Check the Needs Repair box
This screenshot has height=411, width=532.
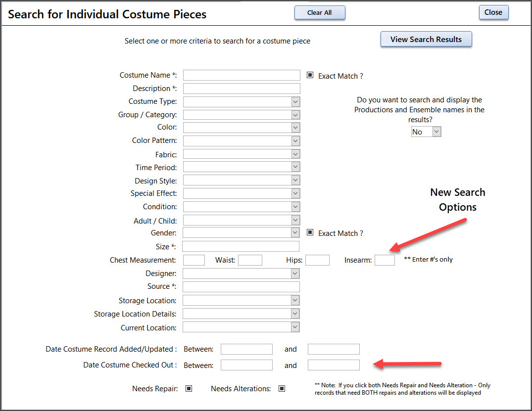(x=189, y=389)
